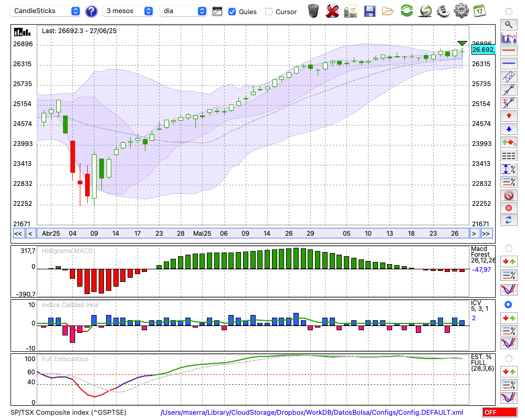Click the red X remove icon
Image resolution: width=525 pixels, height=420 pixels.
(332, 11)
